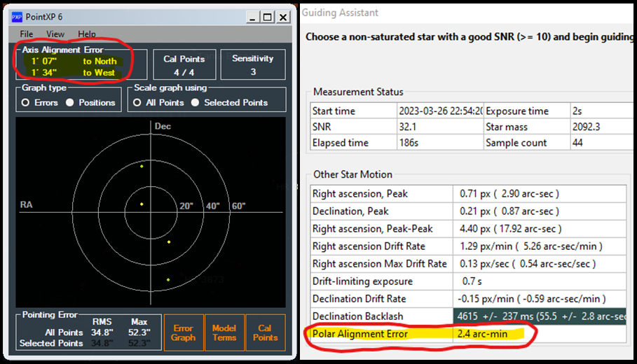Scale graph using Selected Points
The height and width of the screenshot is (364, 637).
pos(196,103)
